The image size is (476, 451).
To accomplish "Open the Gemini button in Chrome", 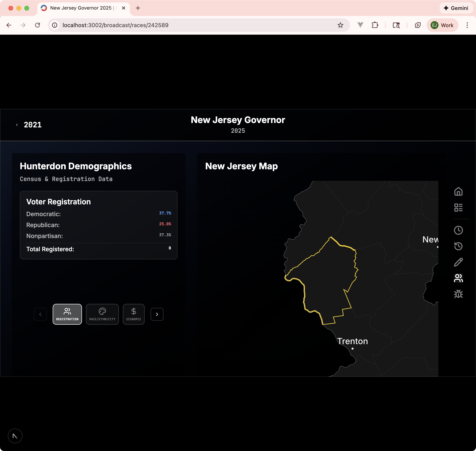I will point(456,8).
